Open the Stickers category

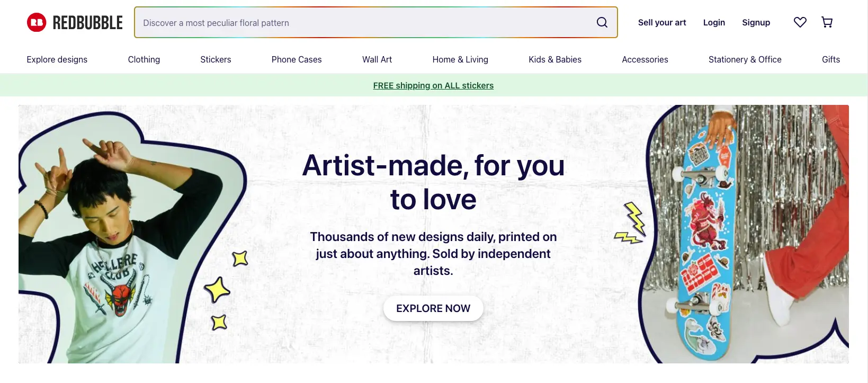(x=215, y=59)
